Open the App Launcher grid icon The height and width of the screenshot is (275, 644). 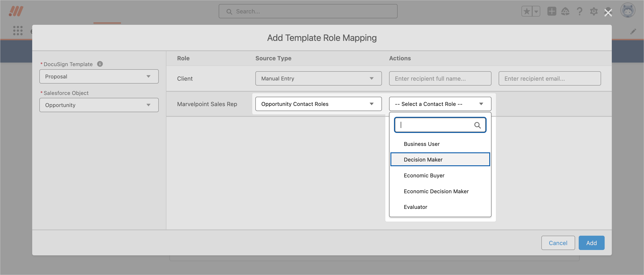[x=18, y=30]
